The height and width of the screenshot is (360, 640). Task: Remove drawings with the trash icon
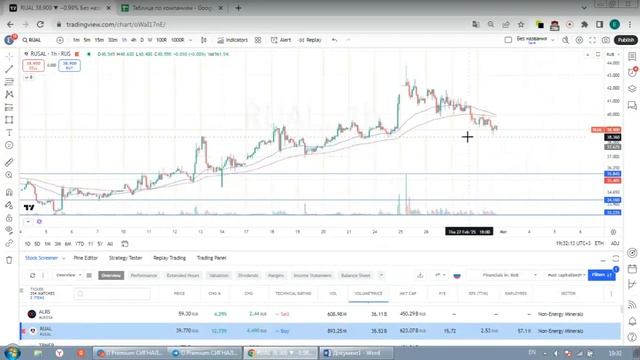pyautogui.click(x=9, y=260)
